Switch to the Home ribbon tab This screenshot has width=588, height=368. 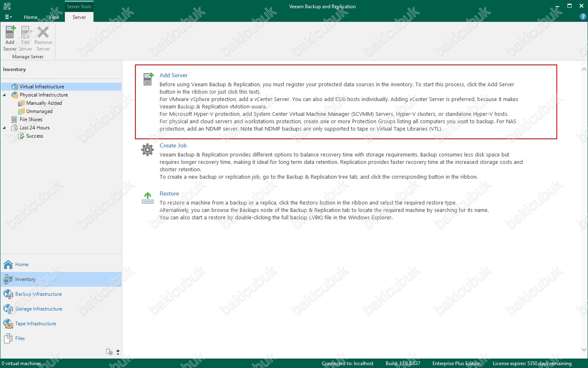point(30,17)
